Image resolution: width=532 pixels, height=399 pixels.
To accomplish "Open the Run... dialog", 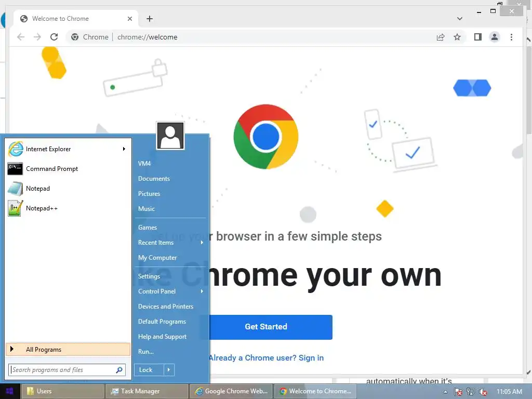I will click(x=146, y=352).
